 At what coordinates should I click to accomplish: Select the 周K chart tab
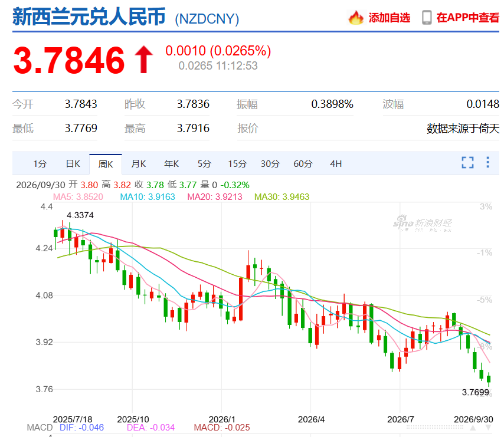pyautogui.click(x=106, y=164)
